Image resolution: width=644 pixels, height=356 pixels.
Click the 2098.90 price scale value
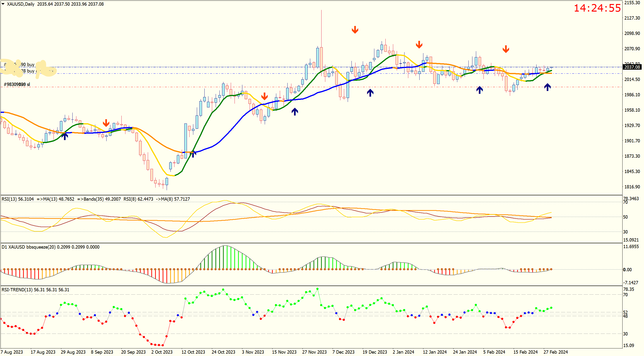(x=632, y=33)
